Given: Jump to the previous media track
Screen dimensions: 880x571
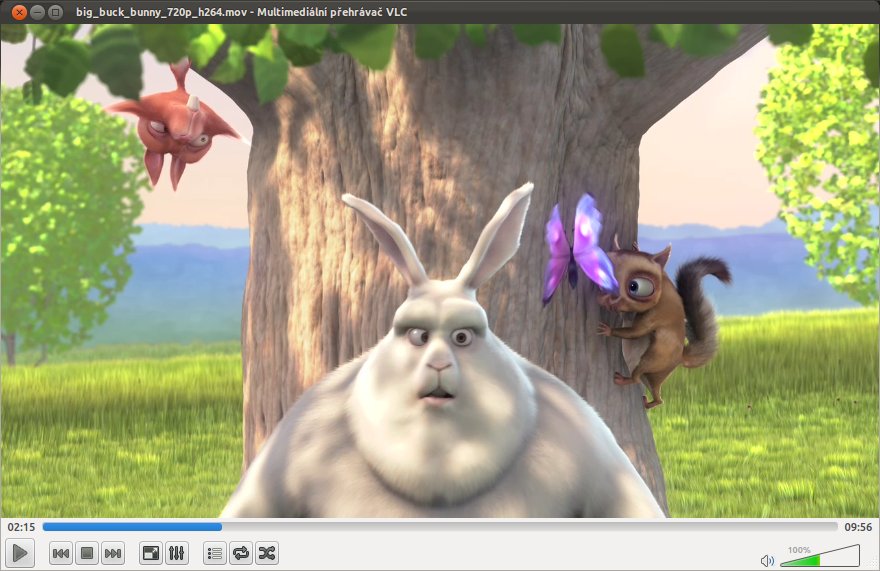Looking at the screenshot, I should (61, 554).
